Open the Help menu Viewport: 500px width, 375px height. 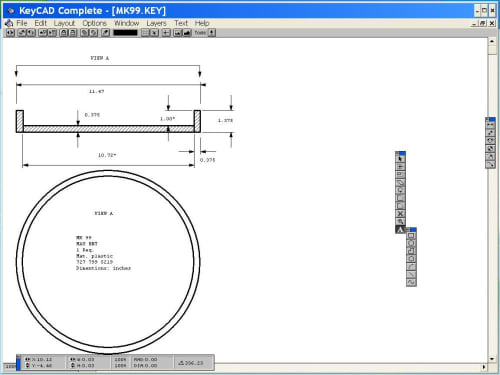[x=202, y=23]
